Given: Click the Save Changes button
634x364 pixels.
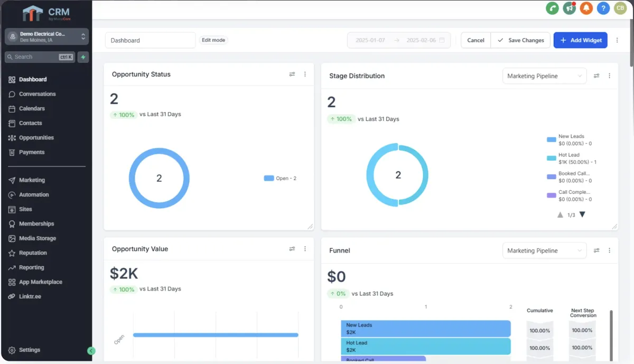Looking at the screenshot, I should coord(521,40).
